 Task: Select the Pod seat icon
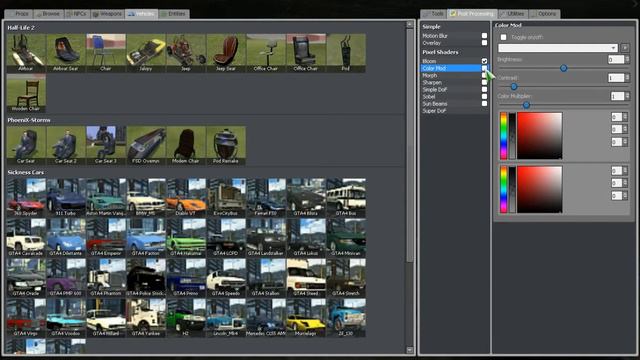pyautogui.click(x=346, y=53)
